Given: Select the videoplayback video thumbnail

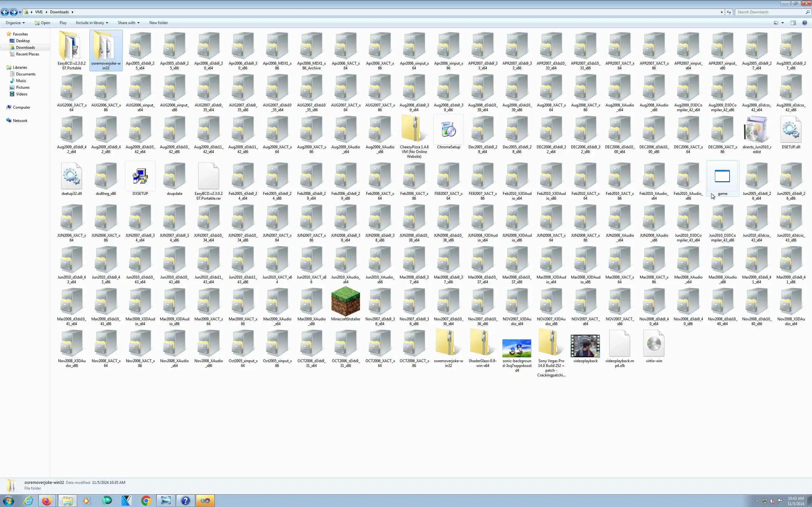Looking at the screenshot, I should tap(585, 346).
